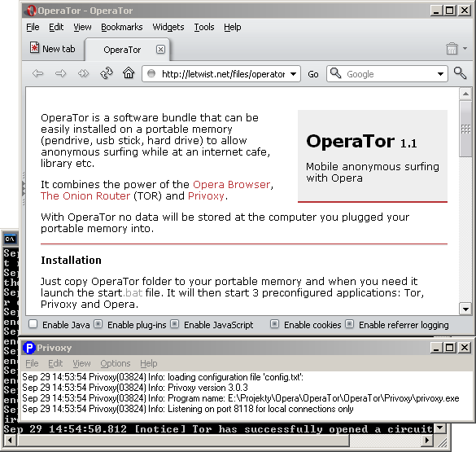Open the Widgets menu
This screenshot has height=452, width=476.
[x=168, y=28]
